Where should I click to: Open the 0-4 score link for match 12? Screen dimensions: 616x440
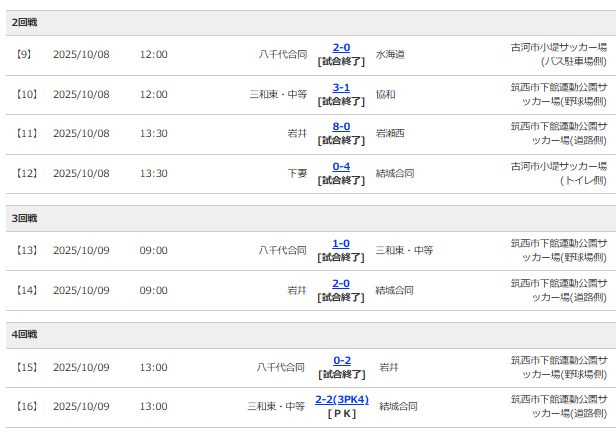tap(341, 166)
